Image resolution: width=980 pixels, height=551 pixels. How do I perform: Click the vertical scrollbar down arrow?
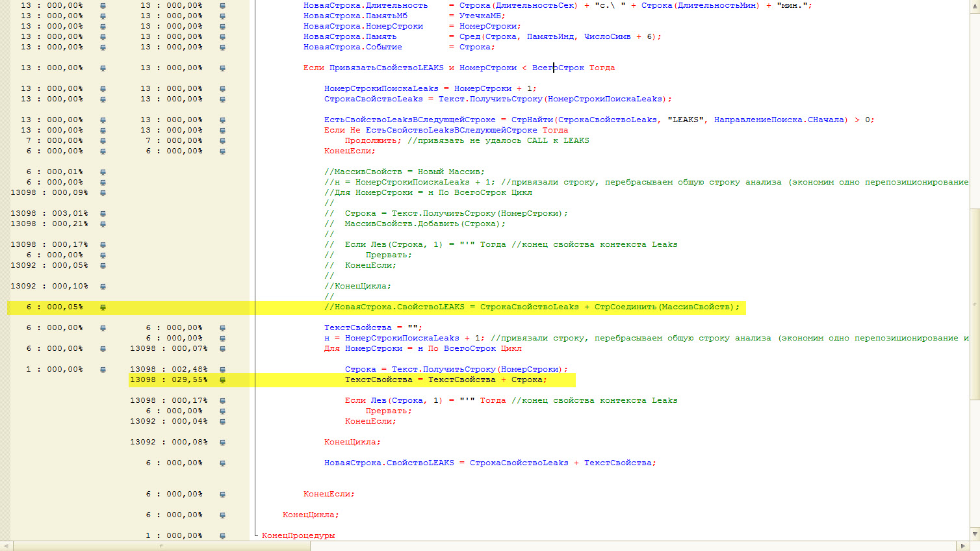975,534
